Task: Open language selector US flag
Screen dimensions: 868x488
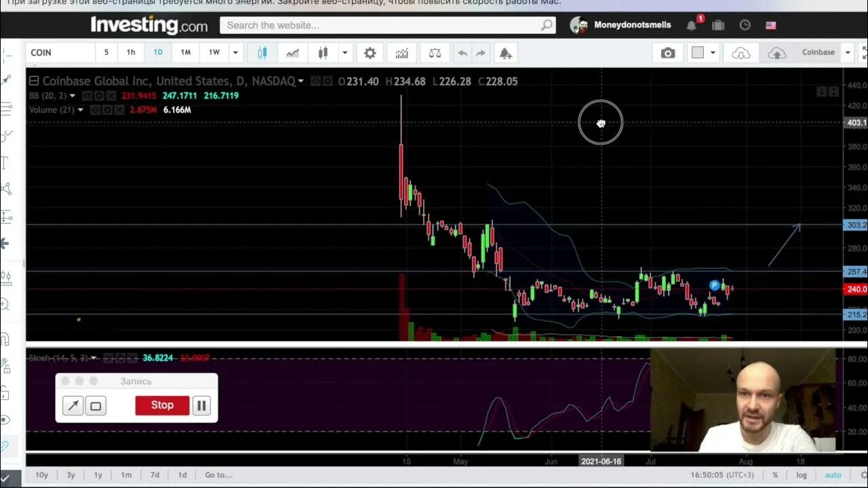Action: coord(771,25)
